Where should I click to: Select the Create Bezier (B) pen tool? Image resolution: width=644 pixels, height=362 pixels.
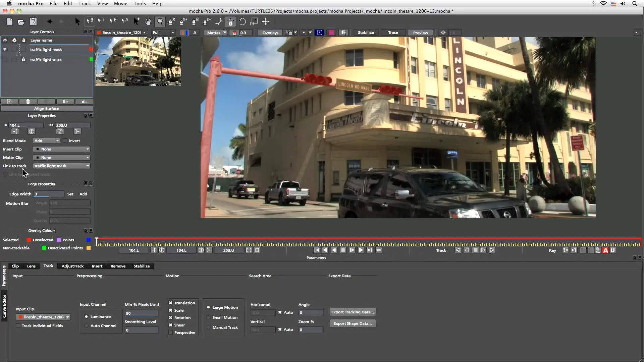click(x=195, y=22)
